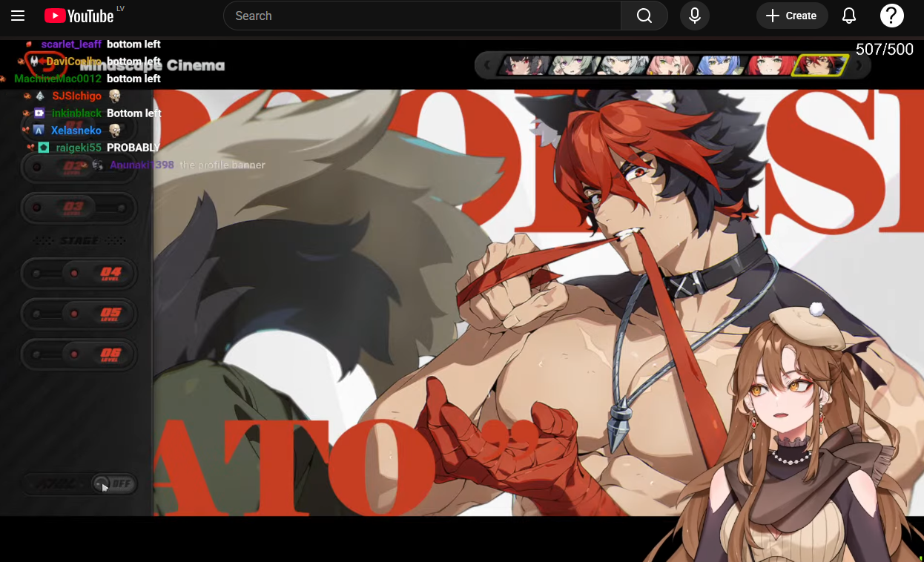Run search with magnifying glass button
The image size is (924, 562).
[x=644, y=16]
